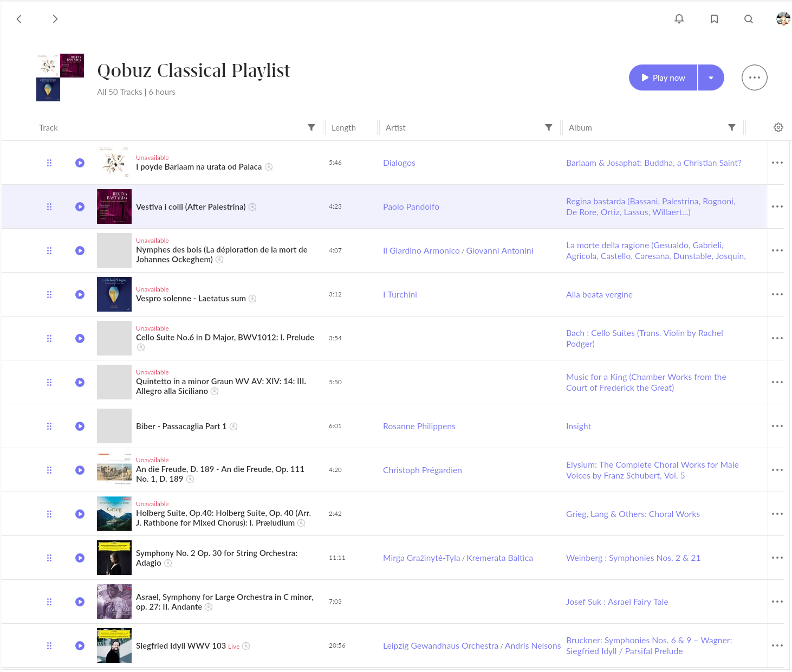Open the Album column filter
This screenshot has width=792, height=672.
(x=732, y=127)
